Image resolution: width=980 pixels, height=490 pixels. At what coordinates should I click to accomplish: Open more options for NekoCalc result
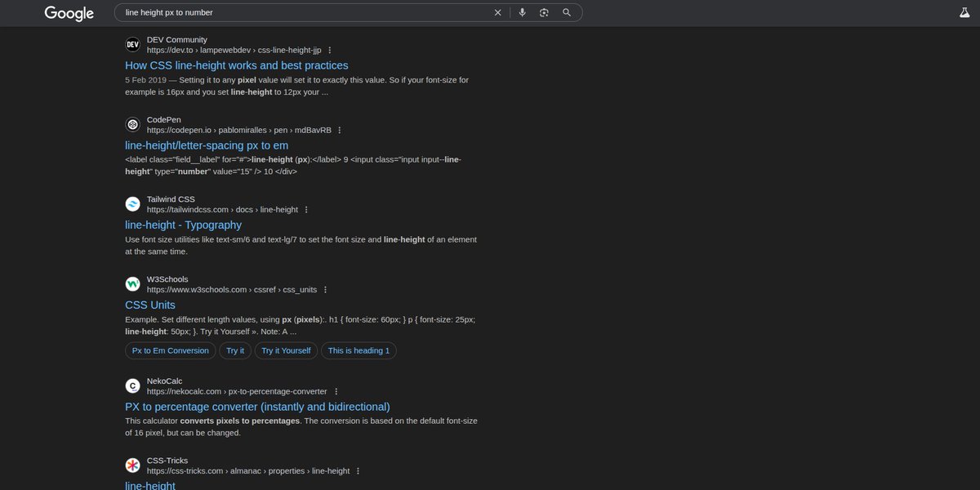click(336, 392)
